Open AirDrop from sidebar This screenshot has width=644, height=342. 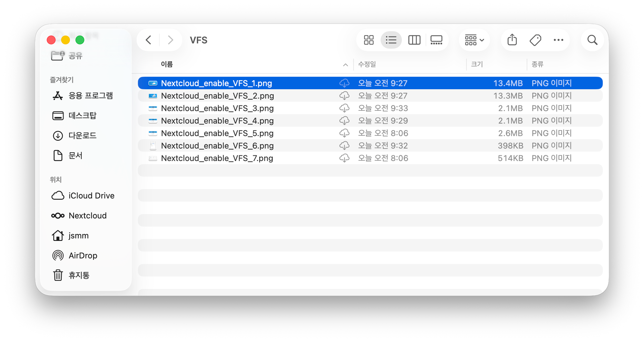point(83,256)
